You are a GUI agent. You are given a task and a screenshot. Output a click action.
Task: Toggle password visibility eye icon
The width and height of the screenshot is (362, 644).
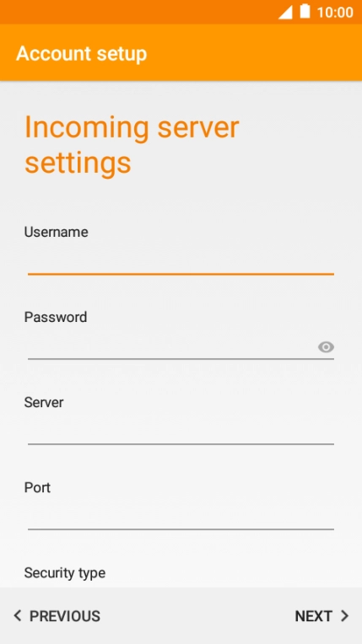(326, 347)
